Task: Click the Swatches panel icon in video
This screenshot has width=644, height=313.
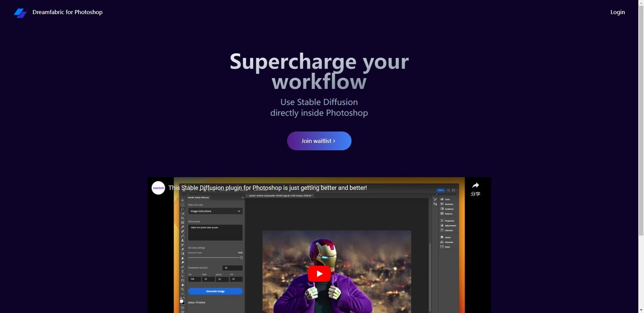Action: [x=442, y=204]
